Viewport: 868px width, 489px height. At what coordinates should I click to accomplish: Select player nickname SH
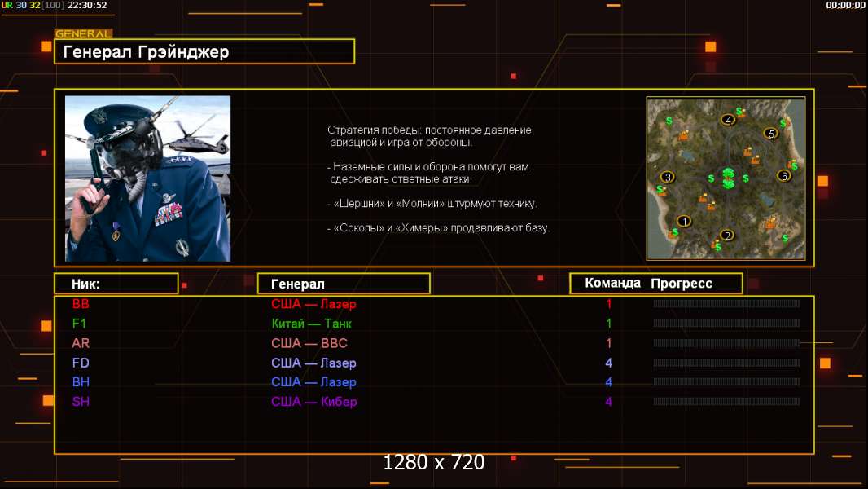[x=81, y=402]
